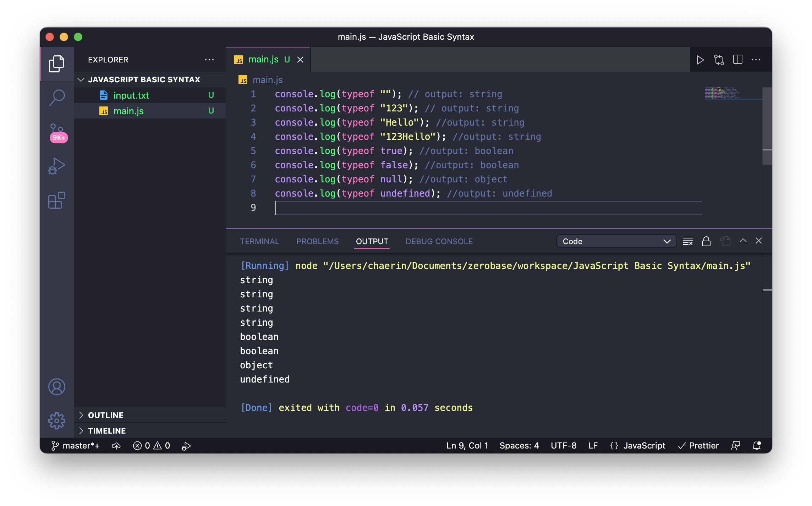Open the Search view in activity bar
The image size is (812, 506).
click(57, 97)
